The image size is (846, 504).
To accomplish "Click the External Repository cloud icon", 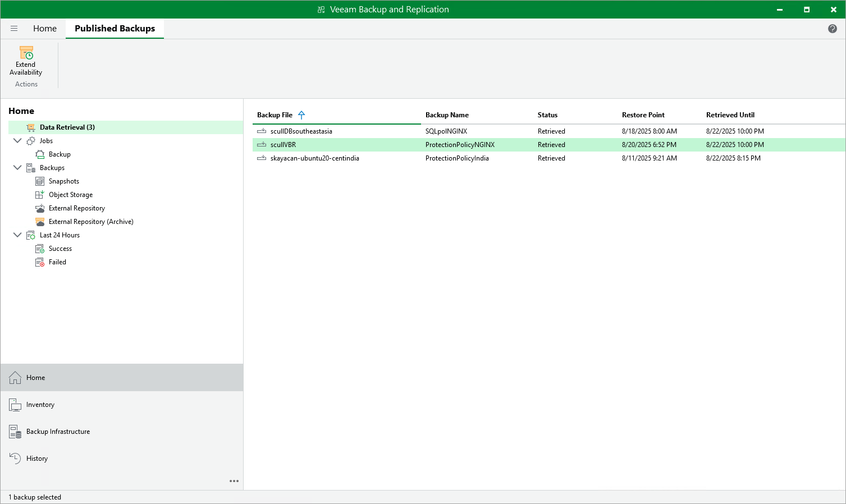I will tap(40, 208).
